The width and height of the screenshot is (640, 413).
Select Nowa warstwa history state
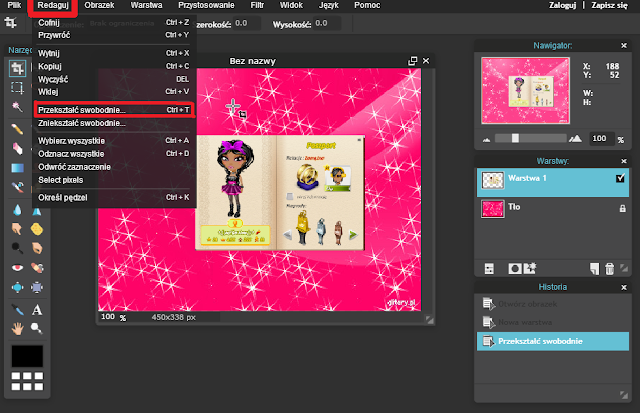[553, 322]
